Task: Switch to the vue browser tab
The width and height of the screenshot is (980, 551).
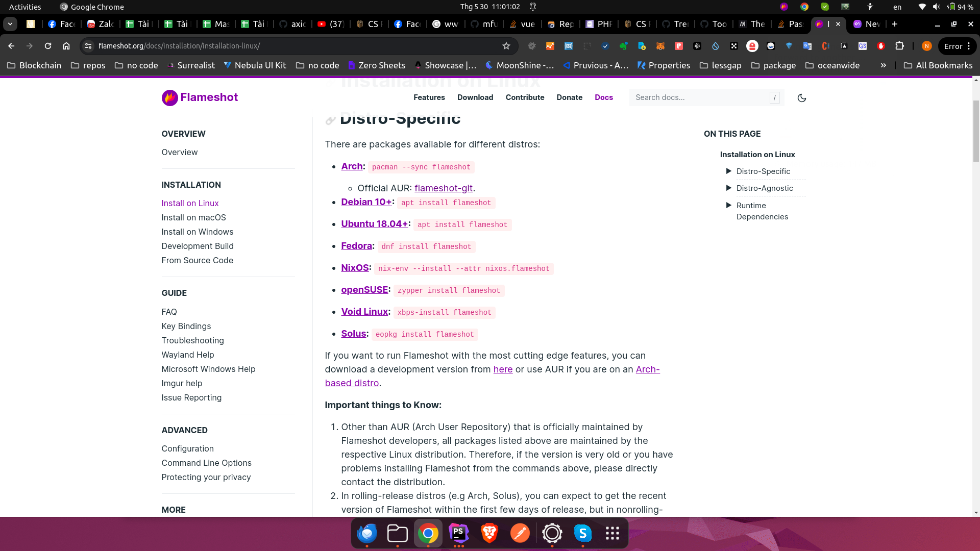Action: [523, 24]
